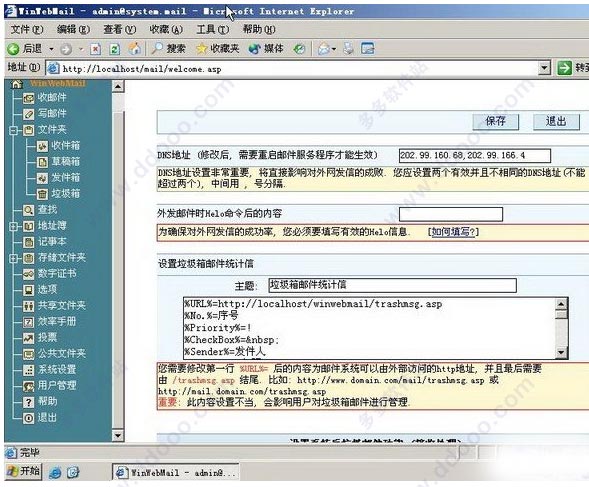Click the Stop page loading icon
589x487 pixels.
[x=95, y=49]
